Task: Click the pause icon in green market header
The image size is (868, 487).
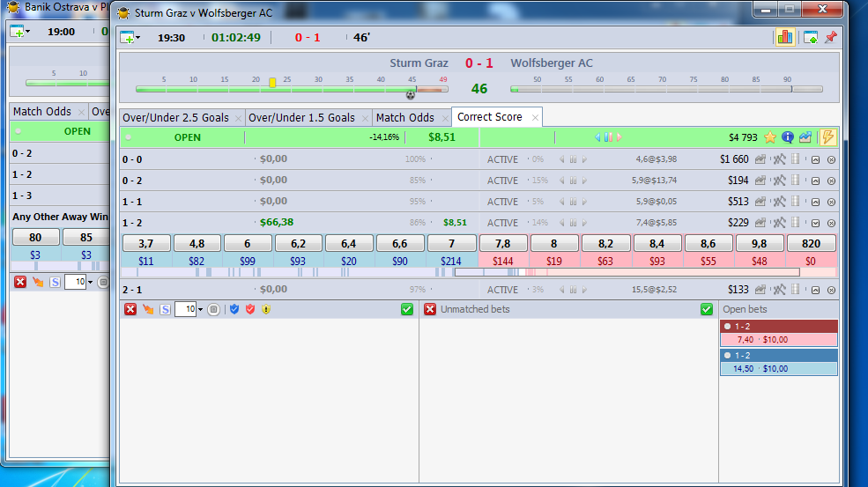Action: [x=608, y=137]
